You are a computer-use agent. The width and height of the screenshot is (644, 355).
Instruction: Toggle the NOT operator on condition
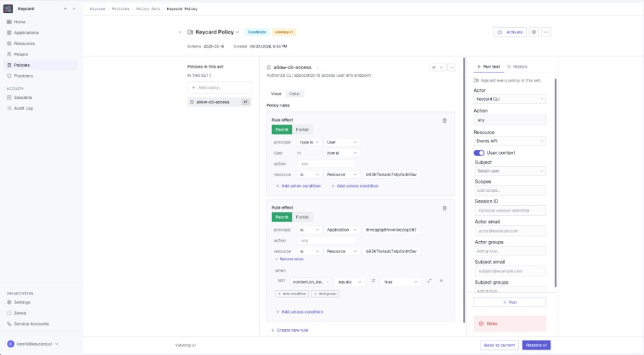[281, 281]
